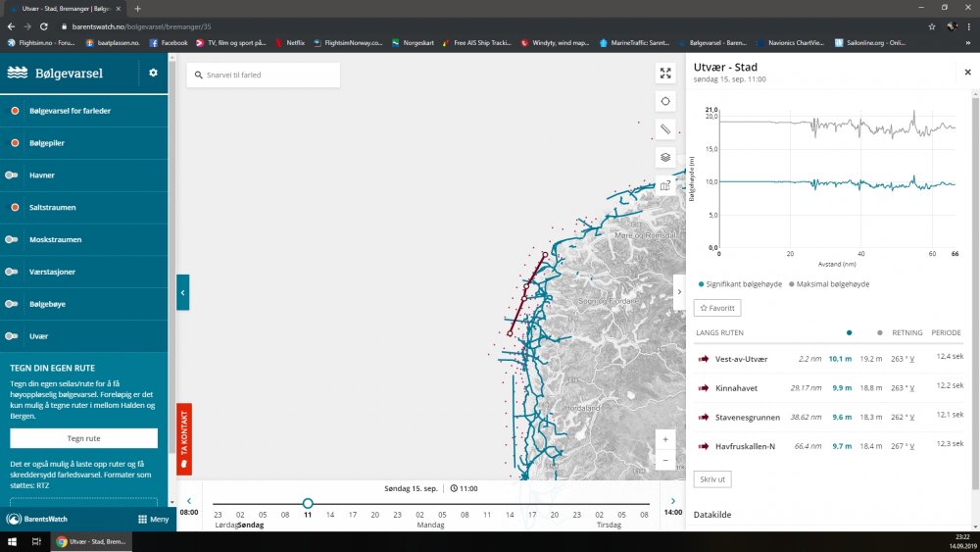980x552 pixels.
Task: Click Tegn rute button
Action: tap(83, 438)
